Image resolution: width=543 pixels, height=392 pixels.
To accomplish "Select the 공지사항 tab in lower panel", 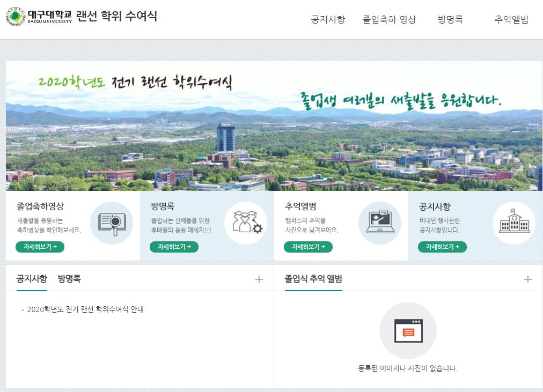I will point(32,279).
